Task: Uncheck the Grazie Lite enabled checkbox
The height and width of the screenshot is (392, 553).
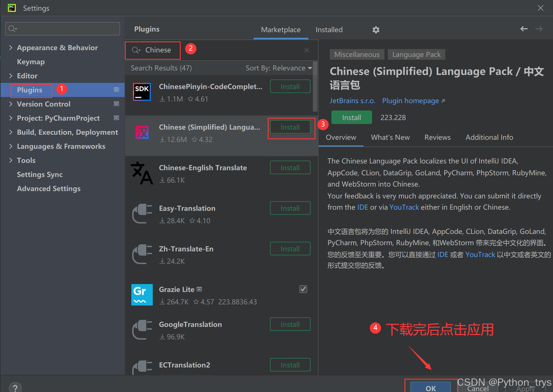Action: pos(303,289)
